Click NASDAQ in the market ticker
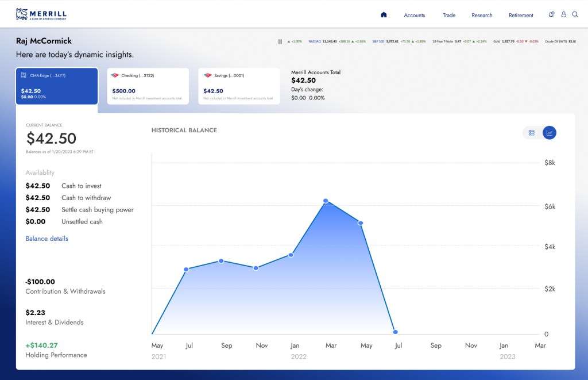 point(314,41)
